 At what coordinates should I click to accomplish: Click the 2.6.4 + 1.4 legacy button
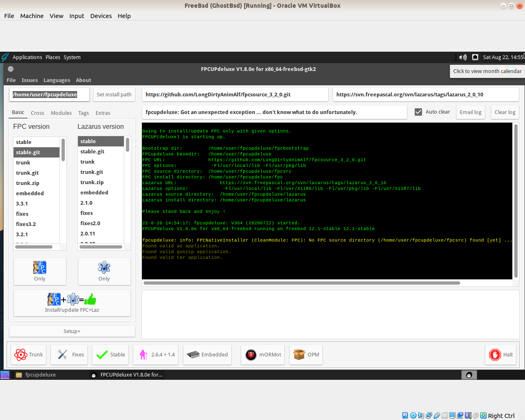pos(156,355)
